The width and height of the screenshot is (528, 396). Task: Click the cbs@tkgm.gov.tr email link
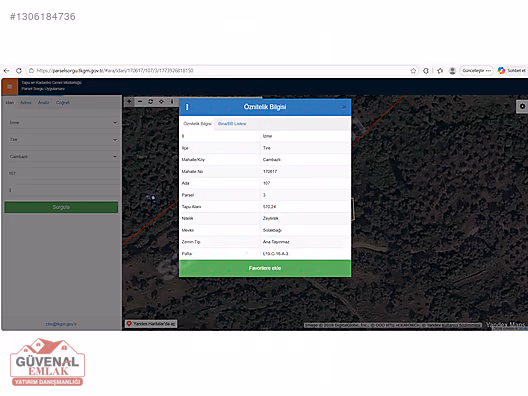pos(61,324)
